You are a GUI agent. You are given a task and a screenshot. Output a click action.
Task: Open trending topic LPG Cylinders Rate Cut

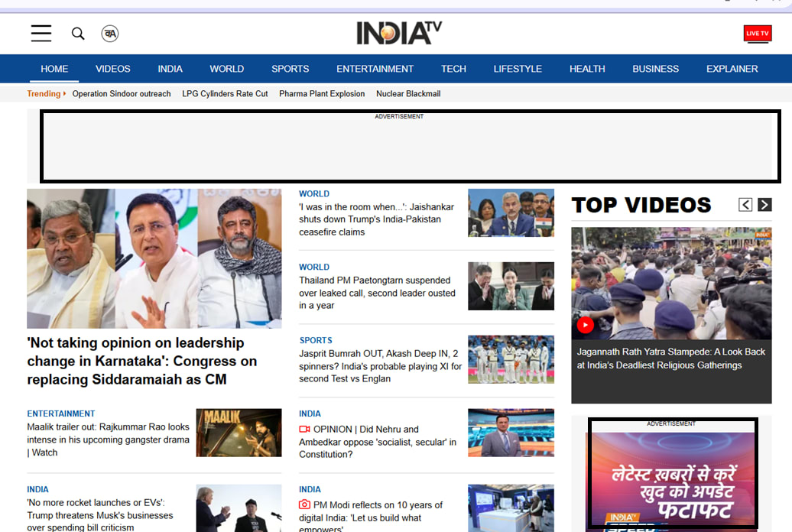pos(225,93)
